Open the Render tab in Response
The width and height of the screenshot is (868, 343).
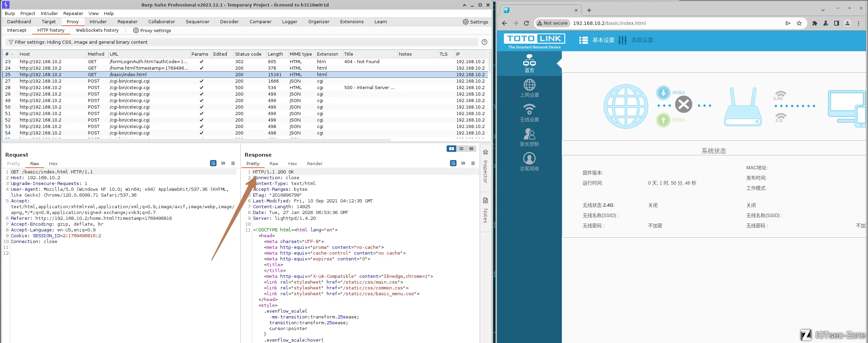314,164
